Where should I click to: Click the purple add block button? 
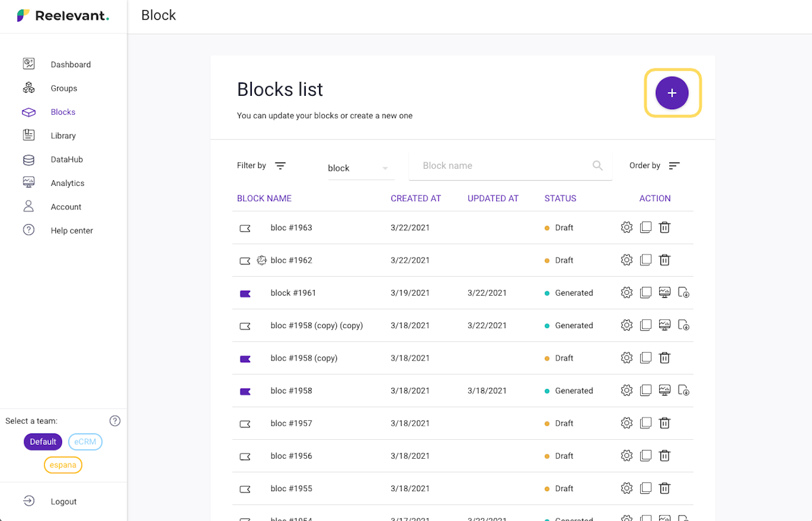point(672,93)
